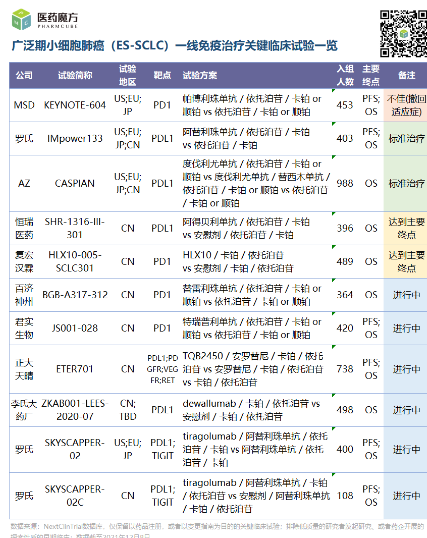Click the 不佳(撤回适应症) remark cell
The image size is (427, 538).
[406, 105]
